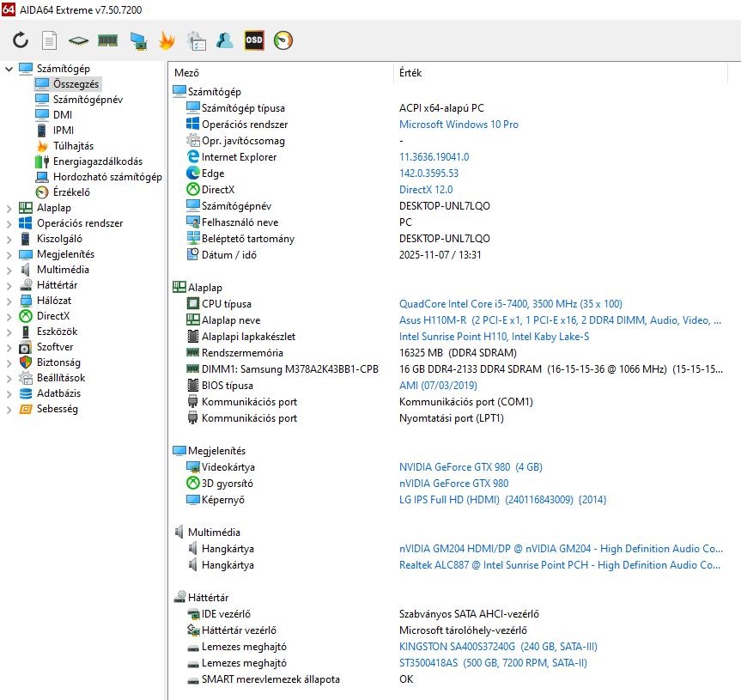Open the Internet Explorer version 11.3636.19041.0 link
The height and width of the screenshot is (700, 741).
click(x=434, y=157)
